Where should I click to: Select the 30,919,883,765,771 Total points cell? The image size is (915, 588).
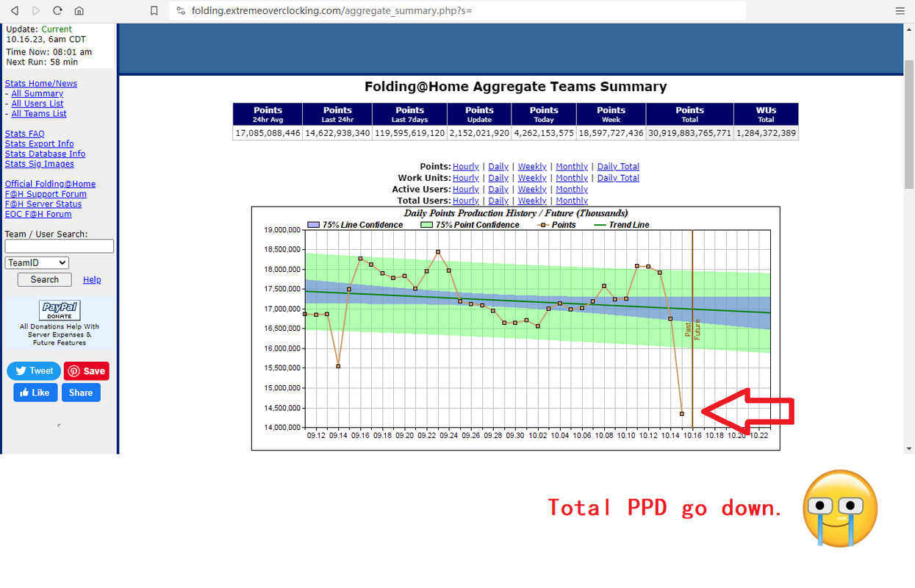pyautogui.click(x=690, y=133)
